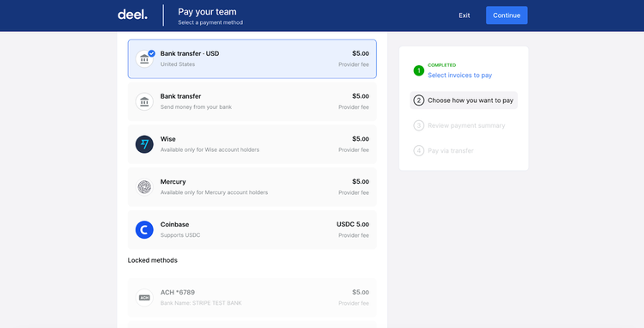The width and height of the screenshot is (644, 328).
Task: Click 'Review payment summary' step
Action: click(x=466, y=125)
